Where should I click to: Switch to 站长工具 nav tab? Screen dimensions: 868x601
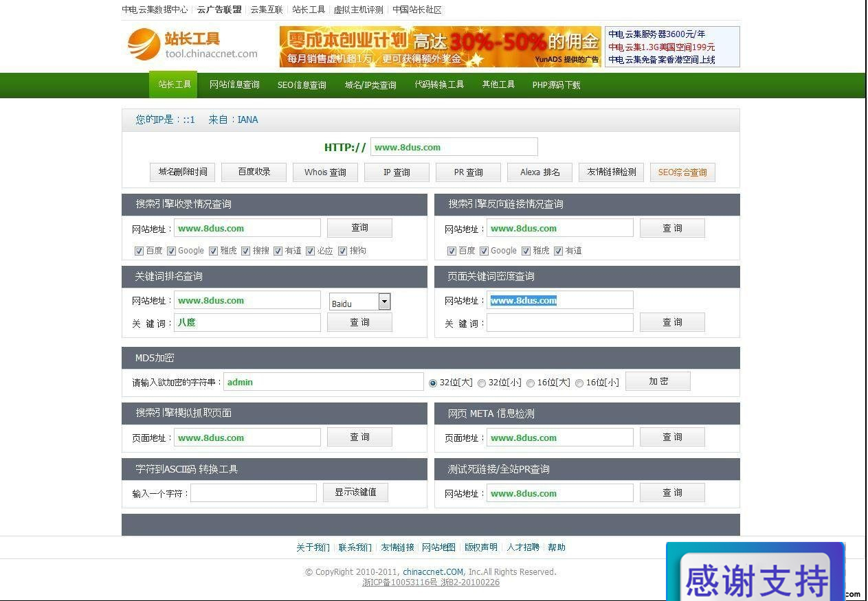[175, 85]
